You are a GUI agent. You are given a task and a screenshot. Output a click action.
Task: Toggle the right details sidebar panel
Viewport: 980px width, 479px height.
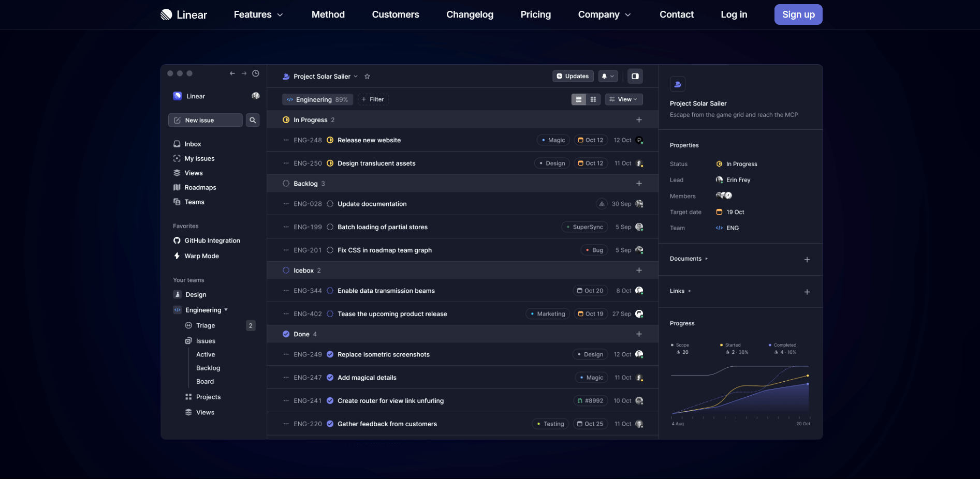click(635, 77)
